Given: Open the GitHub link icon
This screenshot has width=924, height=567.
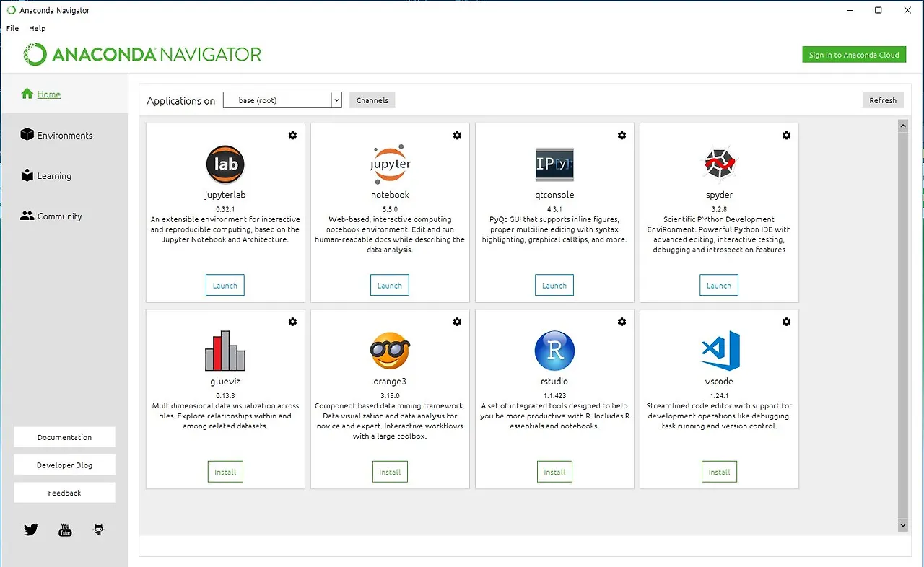Looking at the screenshot, I should point(99,529).
